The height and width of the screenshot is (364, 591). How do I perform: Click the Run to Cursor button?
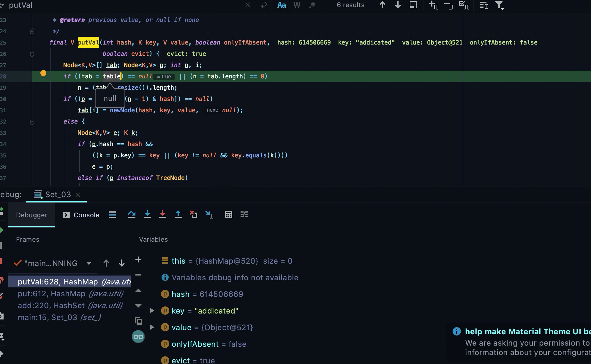point(209,214)
